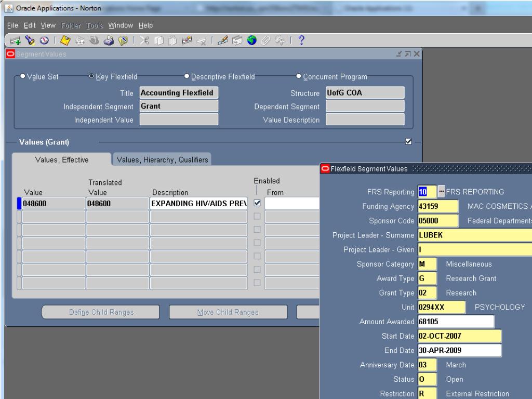This screenshot has height=399, width=532.
Task: Open the FRS Reporting list of values button
Action: pos(441,191)
